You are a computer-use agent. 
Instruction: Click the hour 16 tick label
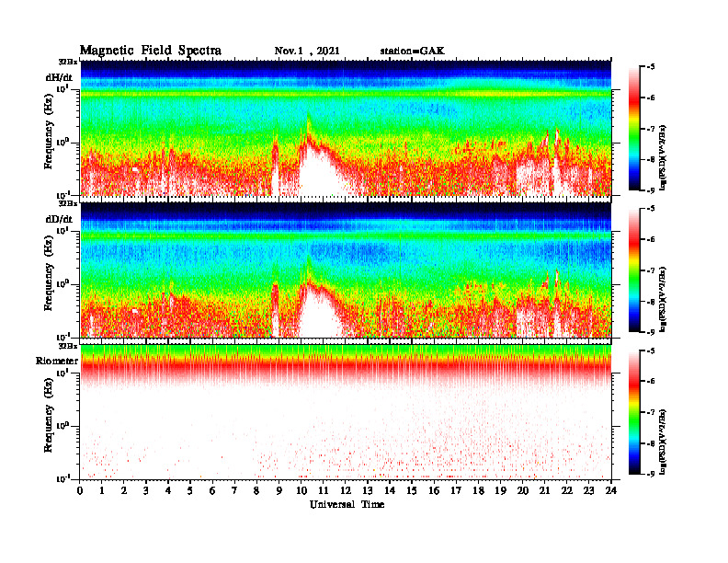pyautogui.click(x=434, y=491)
